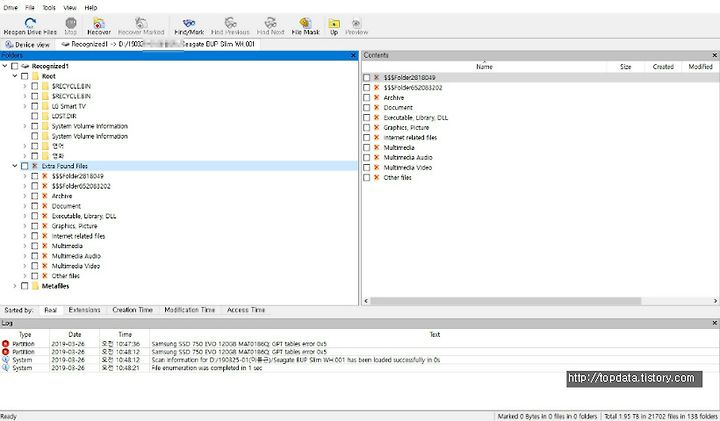Click left arrow of Contents scrollbar
Screen dimensions: 720x421
[x=366, y=301]
